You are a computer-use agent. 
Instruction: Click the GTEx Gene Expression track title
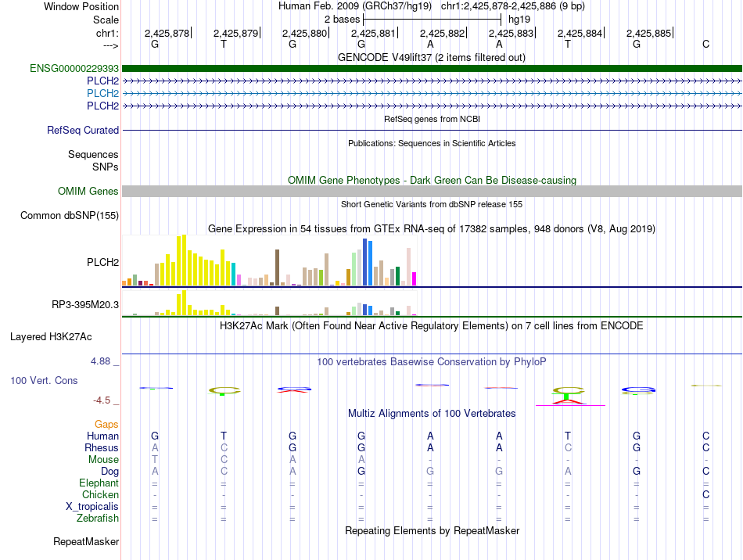(432, 229)
